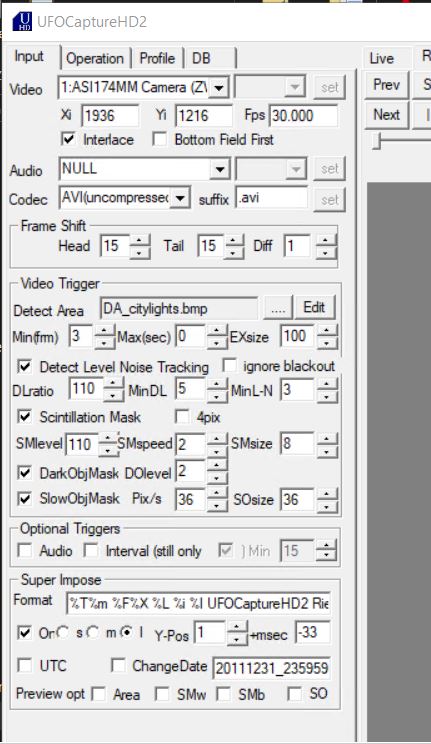Viewport: 431px width, 744px height.
Task: Select the 'l' superimpose size radio
Action: (126, 632)
